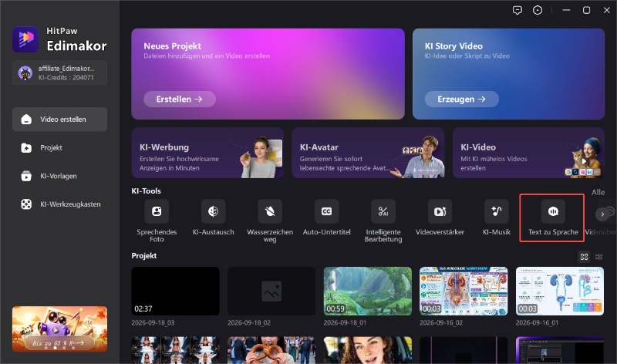
Task: Launch the KI-Austausch tool
Action: point(214,217)
